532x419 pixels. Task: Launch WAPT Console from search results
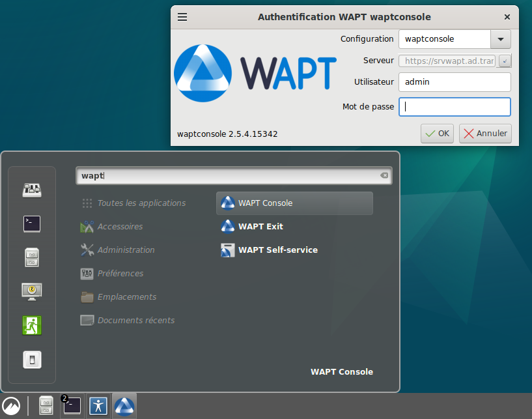(x=294, y=203)
